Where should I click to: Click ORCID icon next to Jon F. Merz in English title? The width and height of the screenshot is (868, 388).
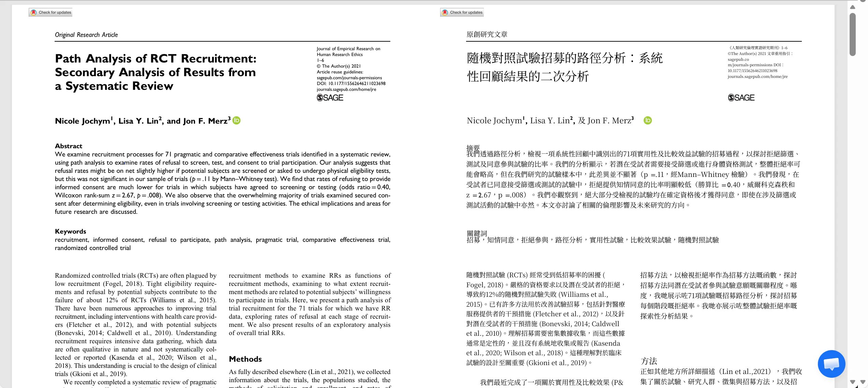pos(236,121)
